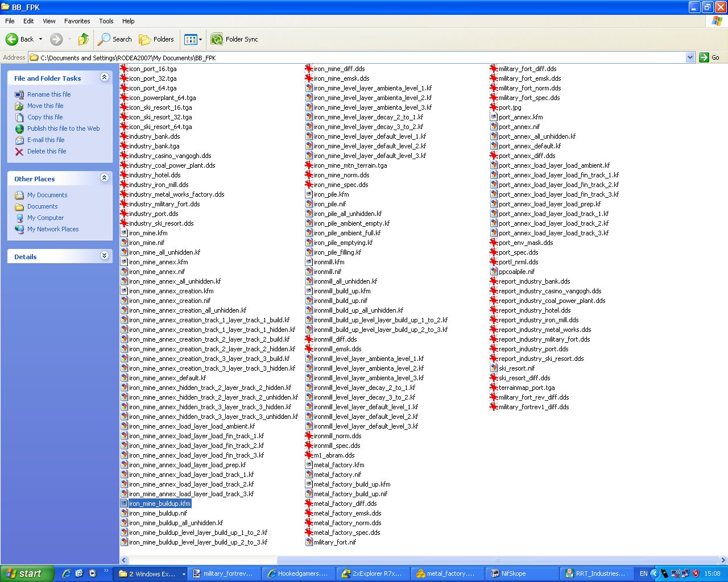
Task: Select icon_port_16.tga file icon
Action: 124,69
